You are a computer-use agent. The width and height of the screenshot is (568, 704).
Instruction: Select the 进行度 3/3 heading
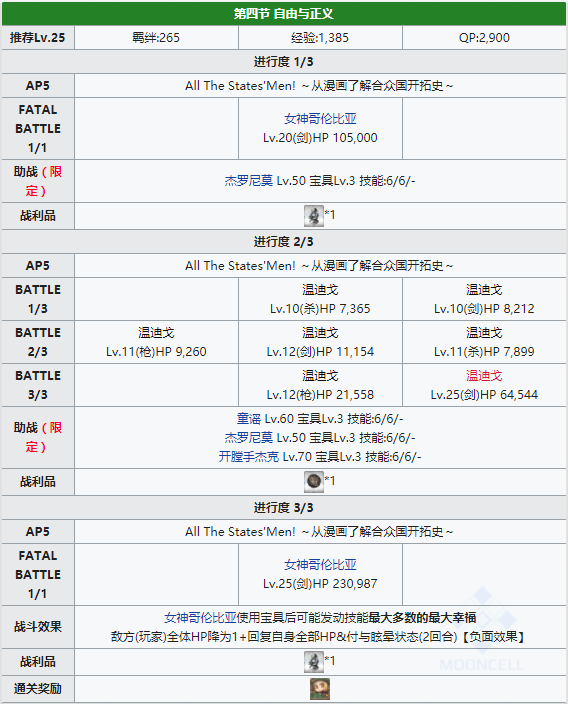coord(284,508)
